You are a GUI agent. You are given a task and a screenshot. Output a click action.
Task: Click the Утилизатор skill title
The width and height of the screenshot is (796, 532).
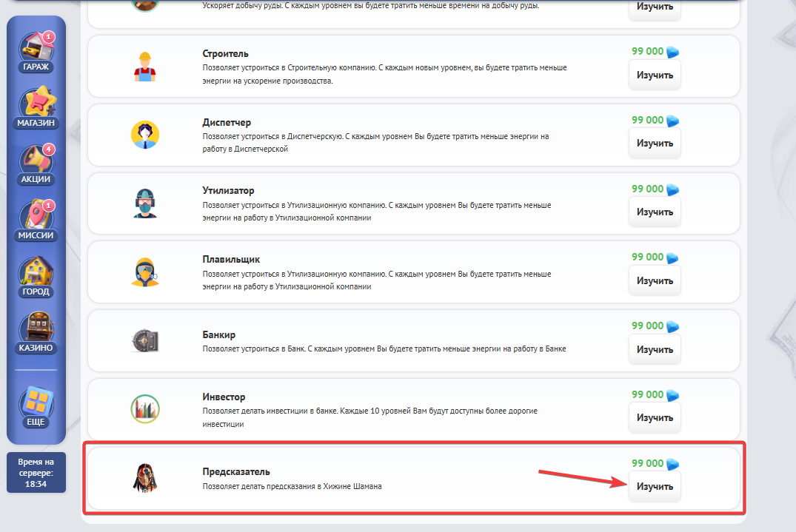coord(229,191)
